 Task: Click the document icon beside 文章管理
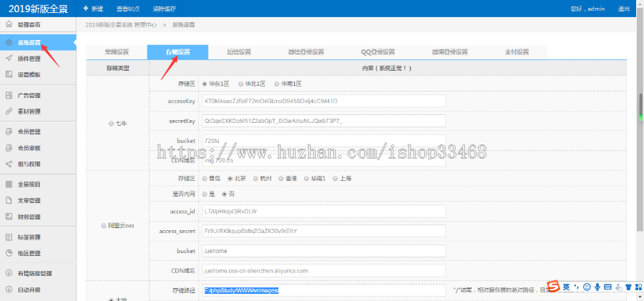click(x=9, y=200)
